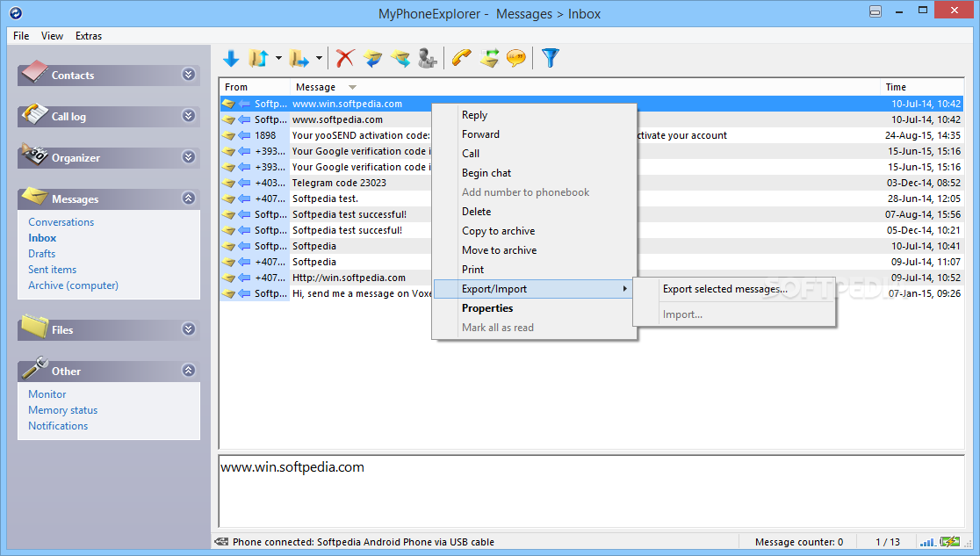The height and width of the screenshot is (556, 980).
Task: Click the forward message envelope icon
Action: point(400,59)
